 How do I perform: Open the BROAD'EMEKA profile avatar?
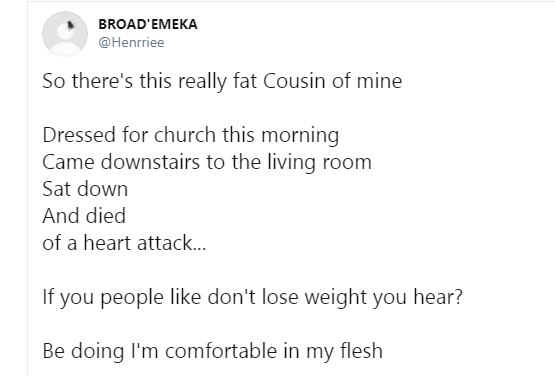click(65, 34)
